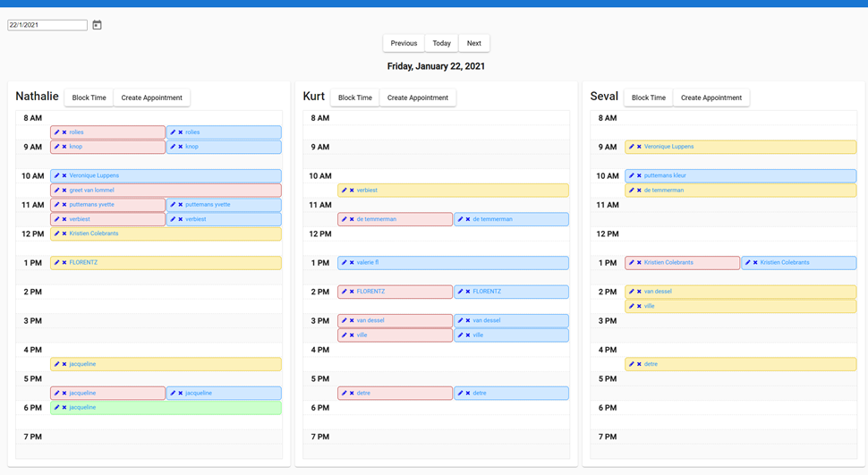
Task: Create Appointment for Kurt
Action: point(417,98)
